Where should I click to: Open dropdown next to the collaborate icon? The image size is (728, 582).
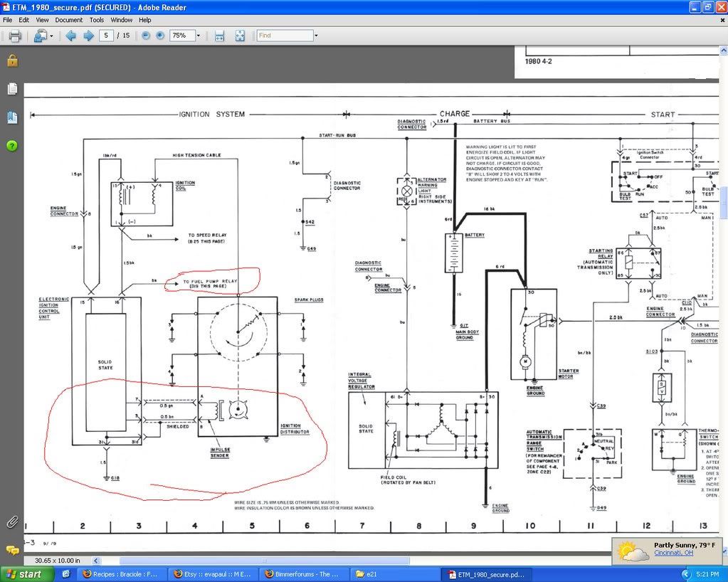click(51, 36)
